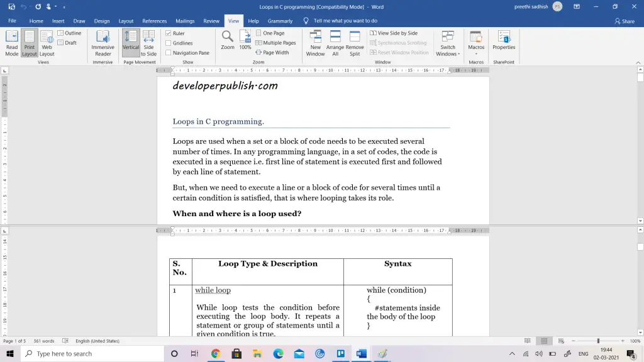Open the File tab
Viewport: 644px width, 362px height.
pyautogui.click(x=13, y=21)
